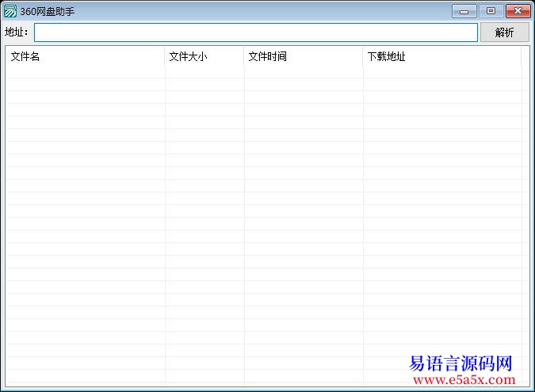Viewport: 535px width, 392px height.
Task: Click the divider at right edge of 下载地址 header
Action: [522, 57]
